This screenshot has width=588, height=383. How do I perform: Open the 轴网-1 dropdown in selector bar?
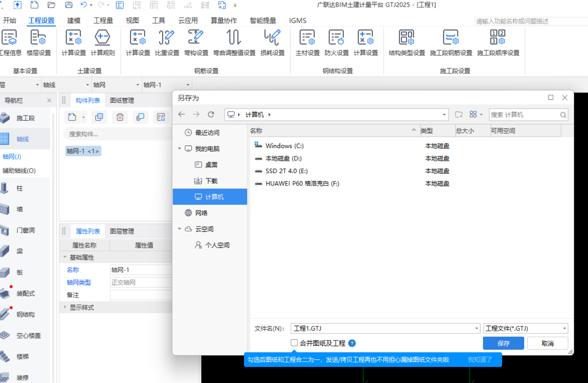pos(187,85)
